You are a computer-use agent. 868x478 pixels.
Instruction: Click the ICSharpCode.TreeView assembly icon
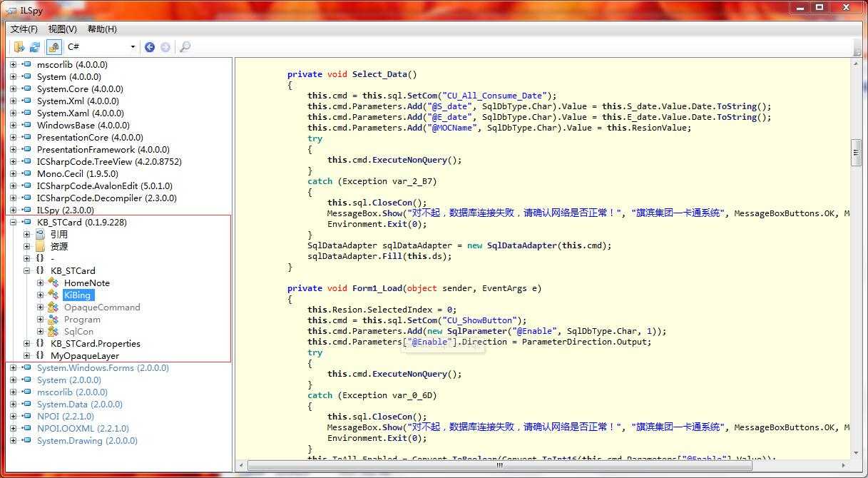(26, 161)
